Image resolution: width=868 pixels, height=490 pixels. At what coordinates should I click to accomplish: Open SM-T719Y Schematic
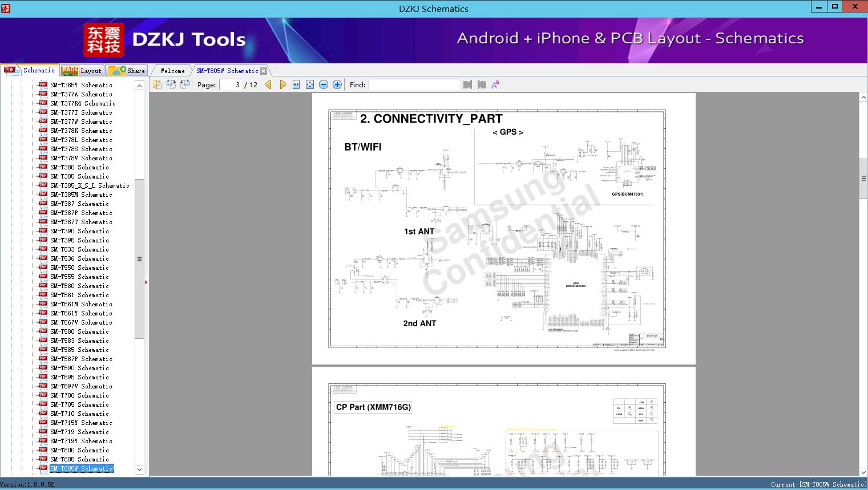81,441
